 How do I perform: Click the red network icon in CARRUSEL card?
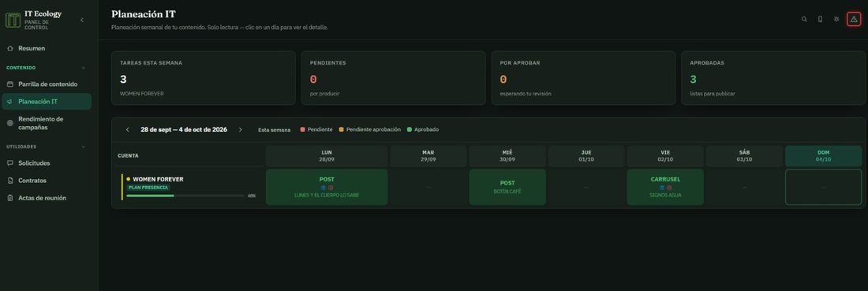click(668, 188)
